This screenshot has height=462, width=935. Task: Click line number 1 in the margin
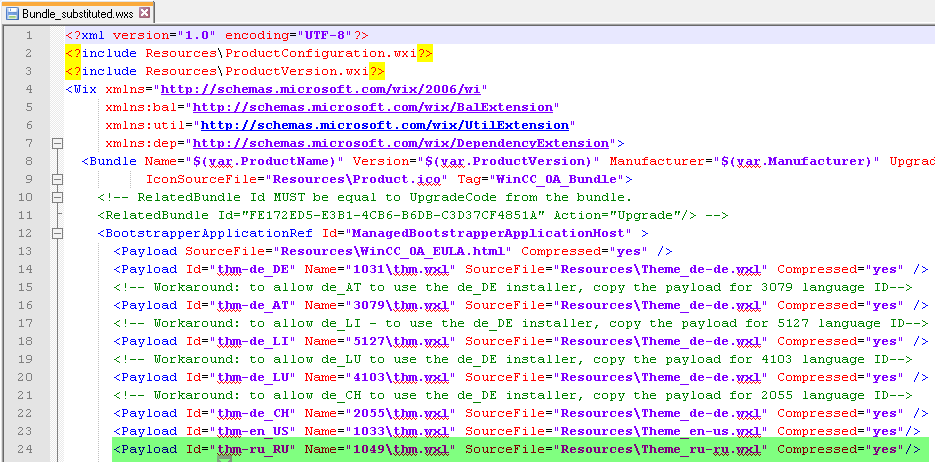pyautogui.click(x=29, y=35)
